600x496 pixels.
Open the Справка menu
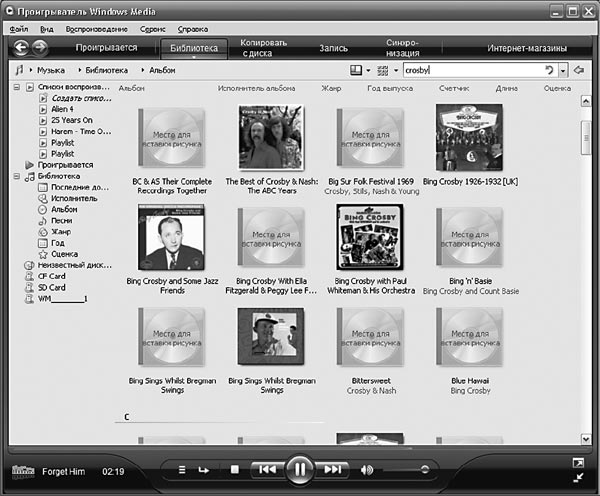193,29
